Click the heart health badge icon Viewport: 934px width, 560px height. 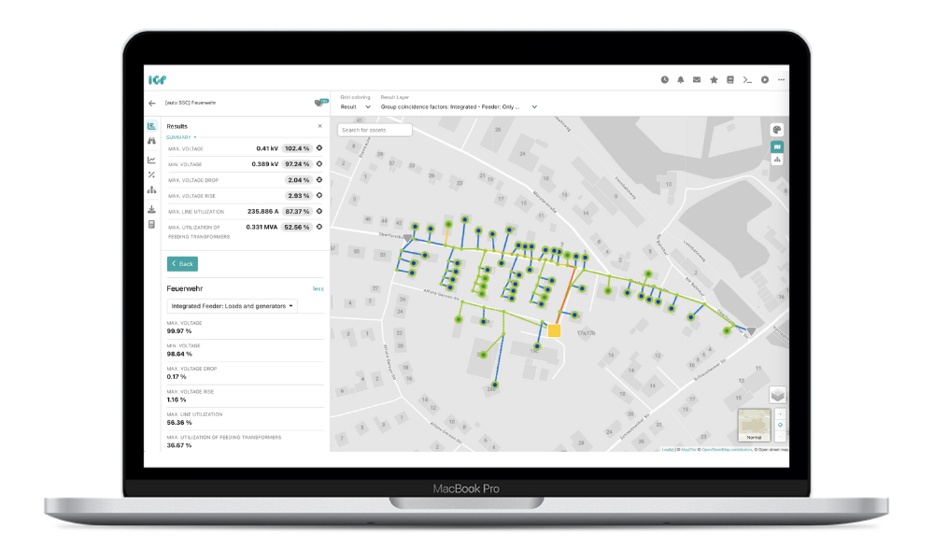coord(320,103)
